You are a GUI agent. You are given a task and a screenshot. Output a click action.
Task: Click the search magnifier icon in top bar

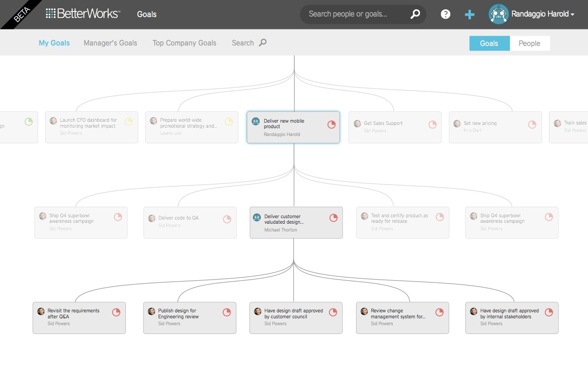tap(415, 14)
